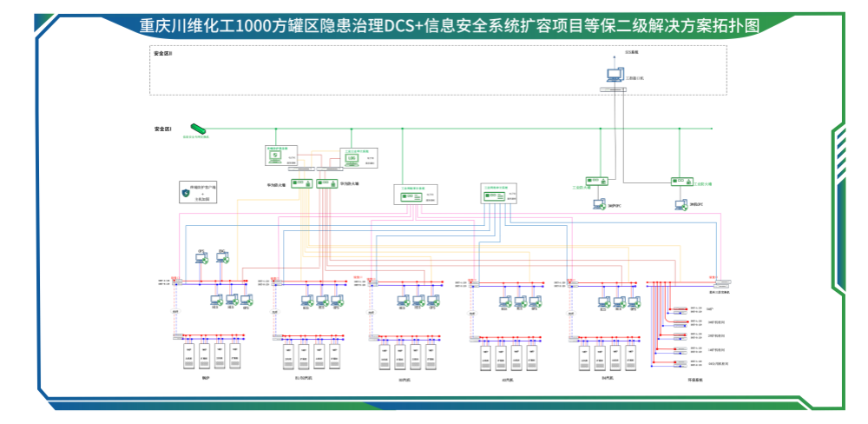This screenshot has width=868, height=424.
Task: Click the 光纤 oval label in 锅炉 section
Action: click(175, 312)
